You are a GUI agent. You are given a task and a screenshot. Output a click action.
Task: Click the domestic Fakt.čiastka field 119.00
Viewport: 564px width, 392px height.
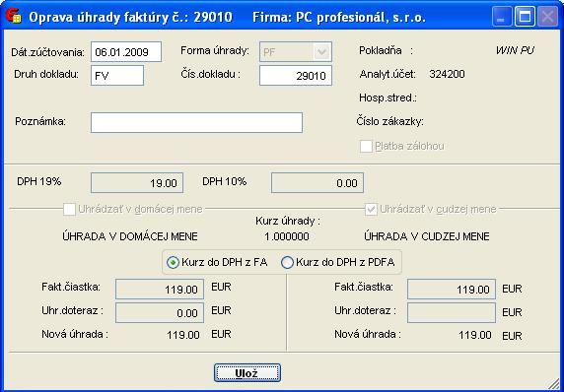160,289
